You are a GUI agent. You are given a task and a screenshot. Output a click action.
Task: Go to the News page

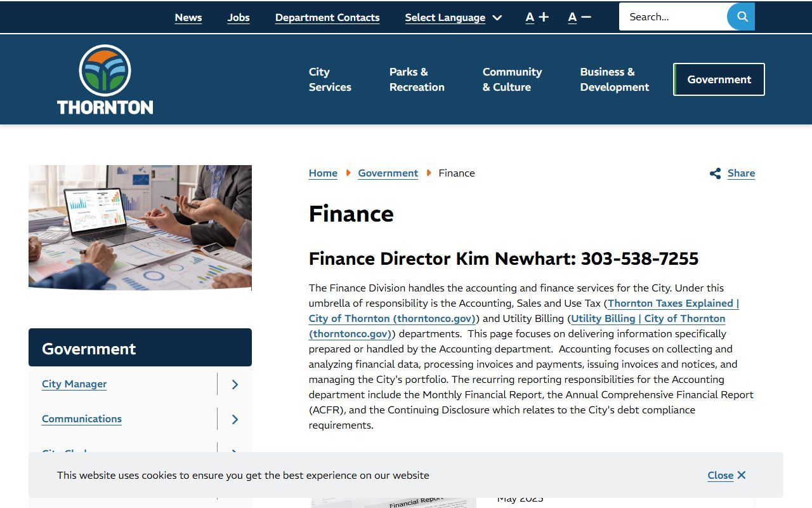tap(188, 18)
